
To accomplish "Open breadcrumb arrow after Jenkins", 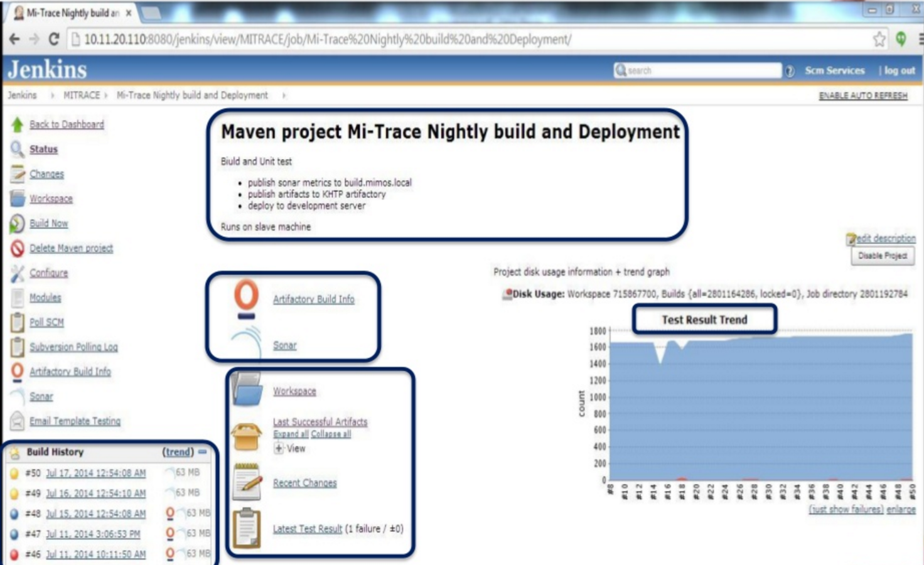I will (x=52, y=95).
